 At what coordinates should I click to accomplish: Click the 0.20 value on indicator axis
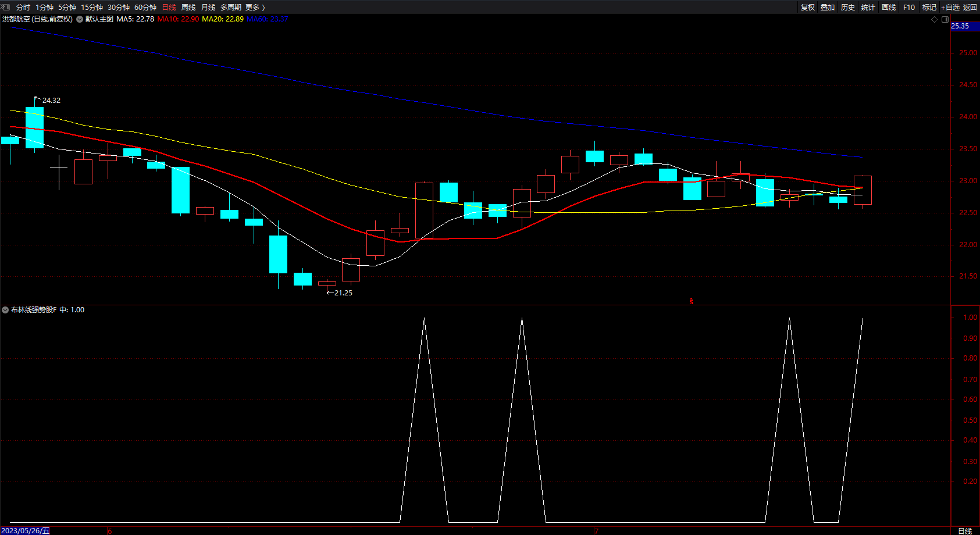pyautogui.click(x=970, y=481)
